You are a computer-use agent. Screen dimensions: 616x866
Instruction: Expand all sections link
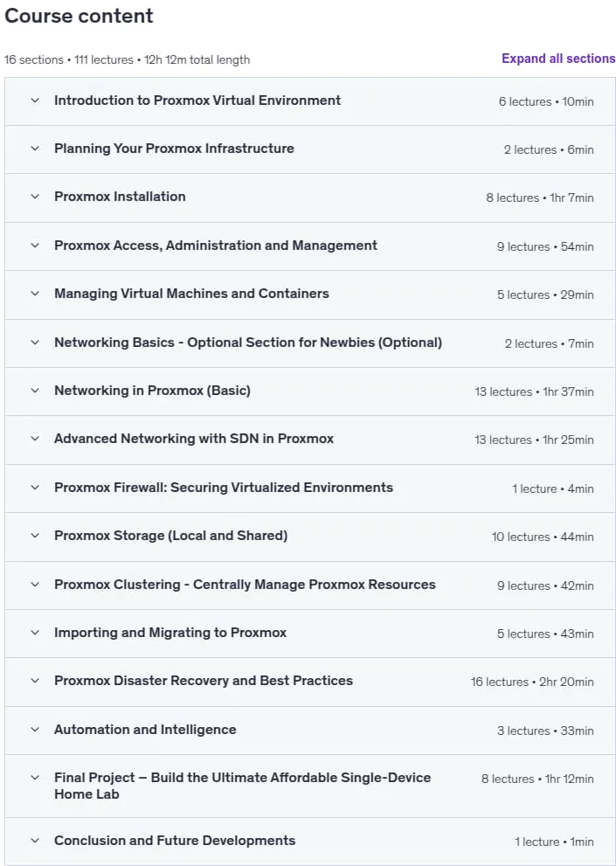click(558, 59)
